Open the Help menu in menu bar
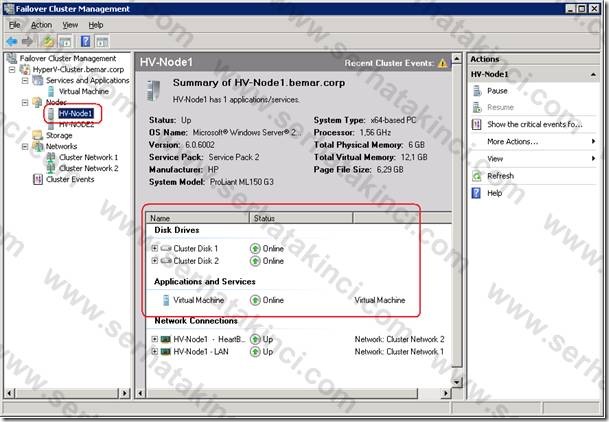The width and height of the screenshot is (609, 422). (x=96, y=25)
